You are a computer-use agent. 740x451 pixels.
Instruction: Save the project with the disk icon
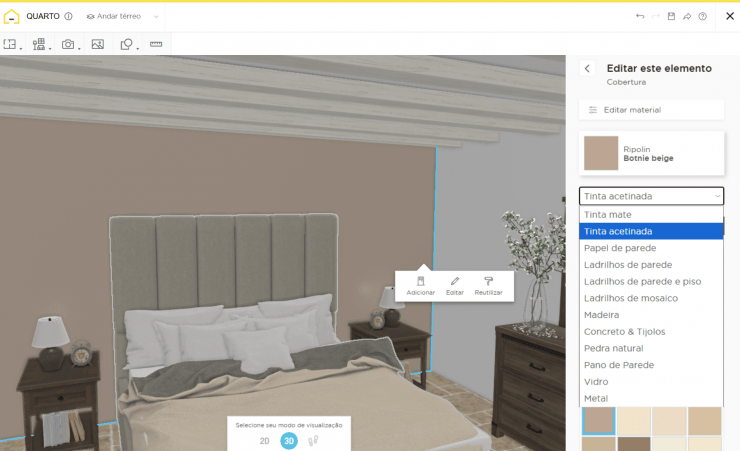coord(671,16)
